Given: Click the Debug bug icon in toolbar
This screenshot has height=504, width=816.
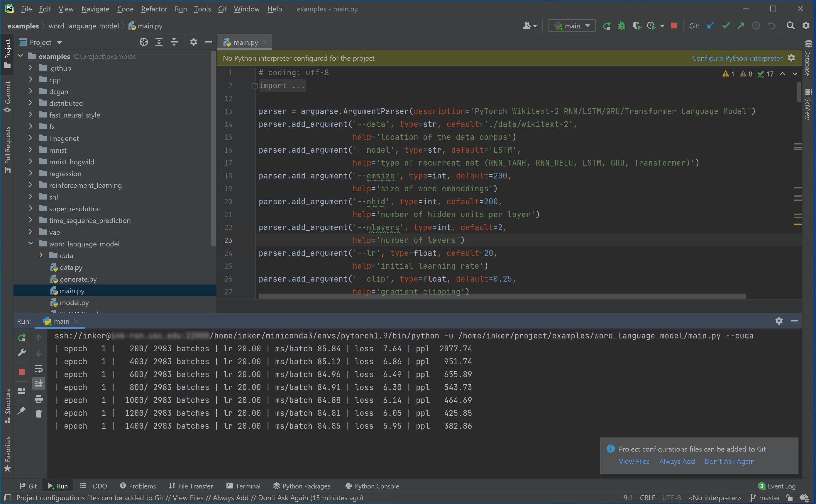Looking at the screenshot, I should (x=622, y=26).
